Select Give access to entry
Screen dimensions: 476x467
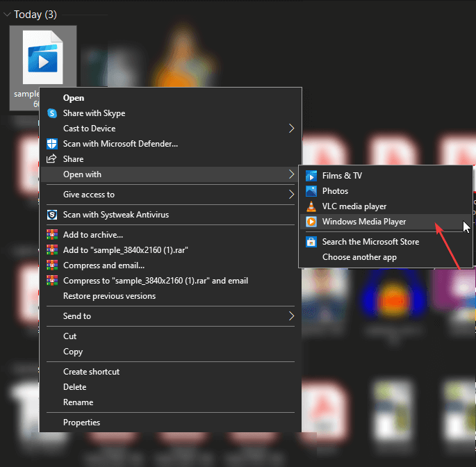(x=171, y=195)
